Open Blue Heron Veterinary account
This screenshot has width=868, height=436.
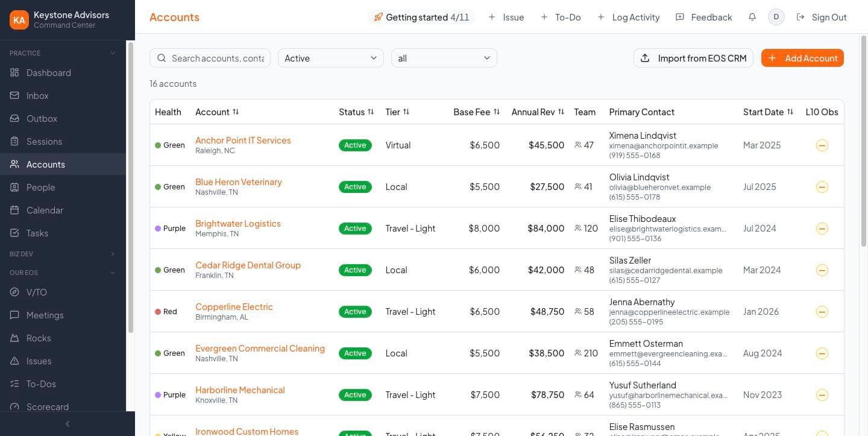(x=239, y=182)
